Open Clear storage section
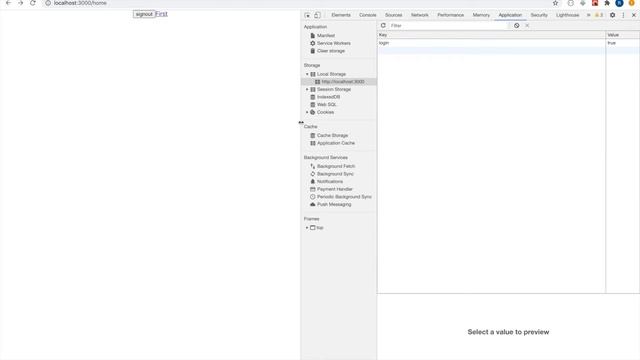The width and height of the screenshot is (640, 360). pos(331,51)
